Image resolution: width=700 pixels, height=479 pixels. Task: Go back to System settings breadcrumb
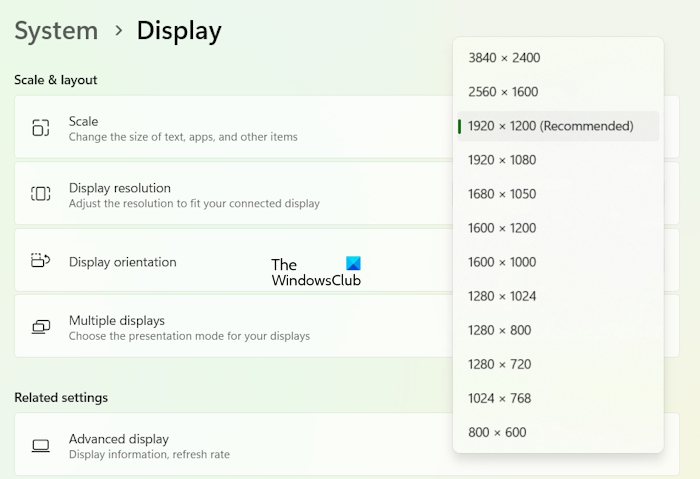[56, 31]
